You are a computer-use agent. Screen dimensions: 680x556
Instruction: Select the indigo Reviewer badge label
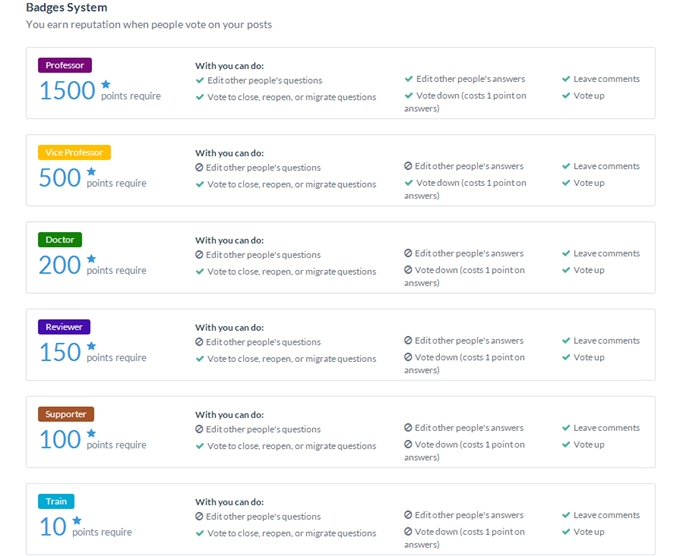tap(65, 326)
